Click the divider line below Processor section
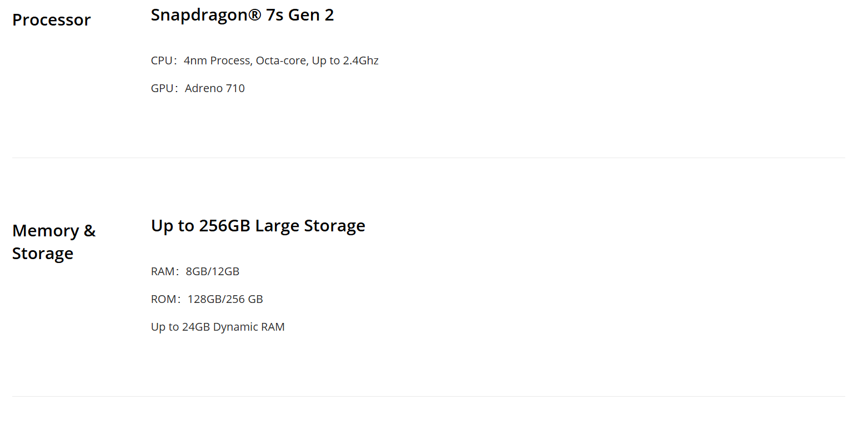Screen dimensions: 868x430 pyautogui.click(x=428, y=158)
